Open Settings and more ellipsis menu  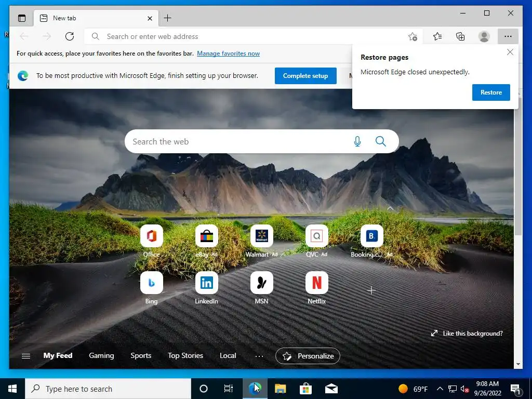(x=508, y=36)
